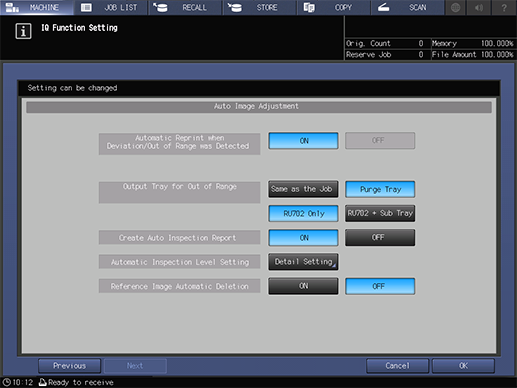Click the Auto Image Adjustment header
The width and height of the screenshot is (517, 388).
pos(259,107)
